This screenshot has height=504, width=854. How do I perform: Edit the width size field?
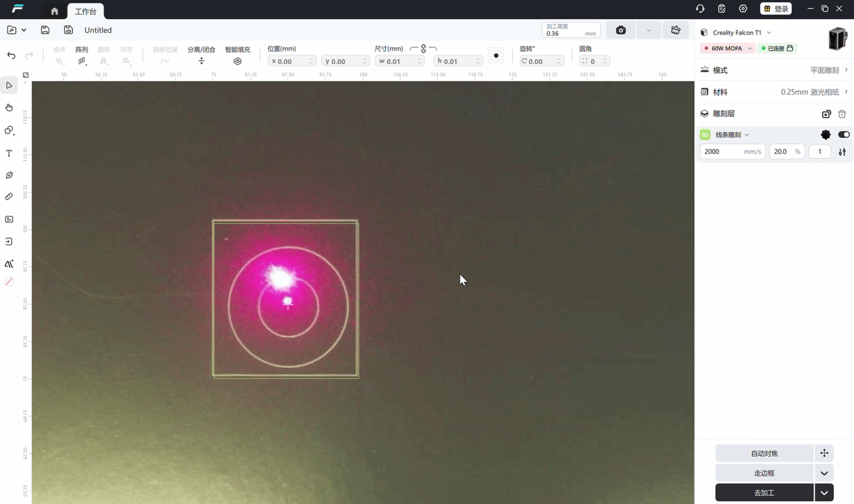pos(400,61)
